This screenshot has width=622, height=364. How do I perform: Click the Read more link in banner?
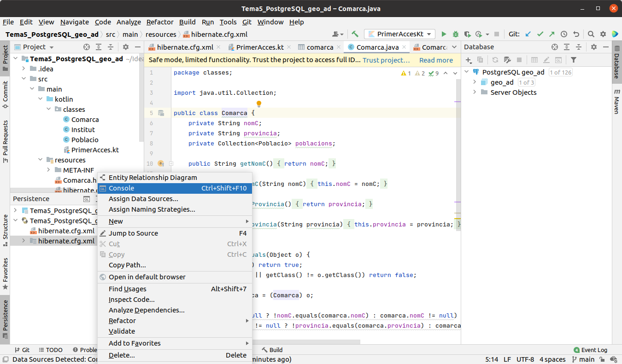click(436, 60)
